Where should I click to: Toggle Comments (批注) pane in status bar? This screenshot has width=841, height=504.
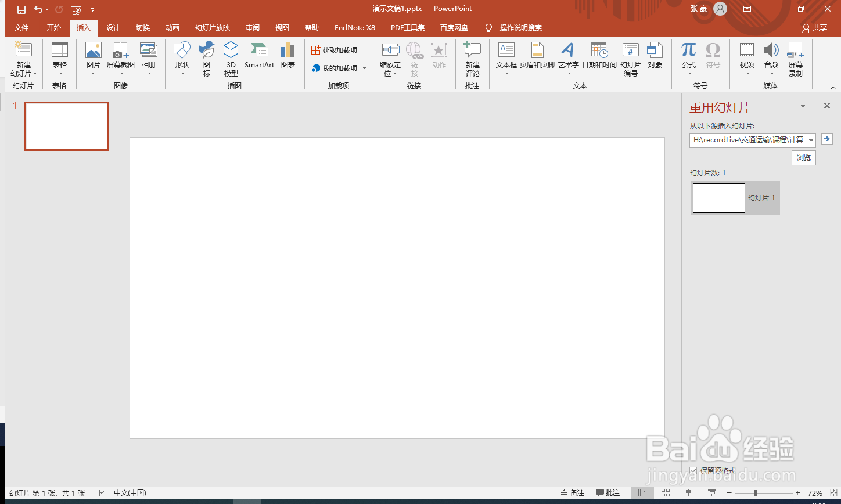608,493
